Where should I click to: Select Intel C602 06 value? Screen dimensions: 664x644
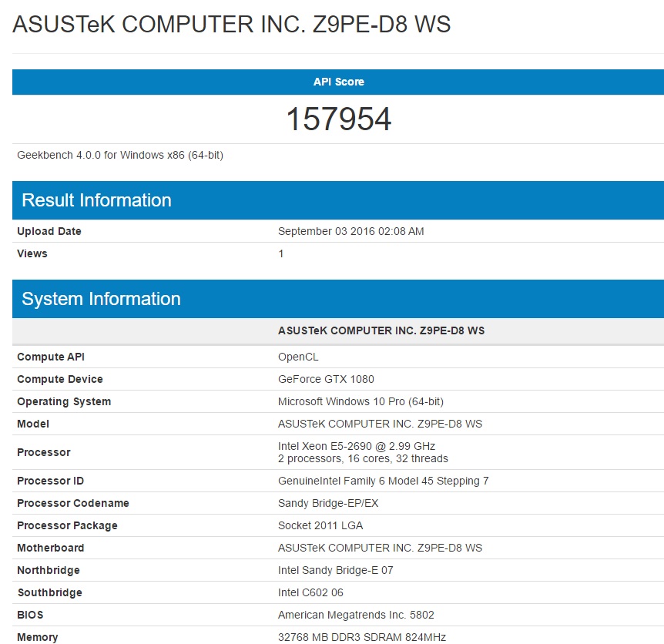tap(310, 592)
